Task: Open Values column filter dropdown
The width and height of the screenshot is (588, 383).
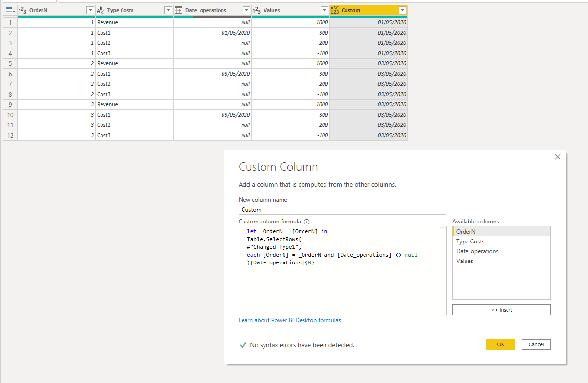Action: [x=324, y=10]
